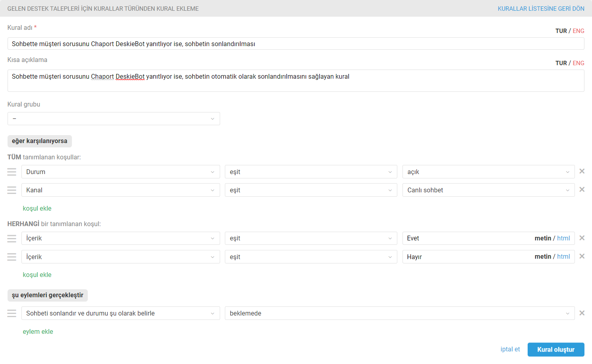Switch Evet value to html mode
Image resolution: width=592 pixels, height=364 pixels.
563,238
